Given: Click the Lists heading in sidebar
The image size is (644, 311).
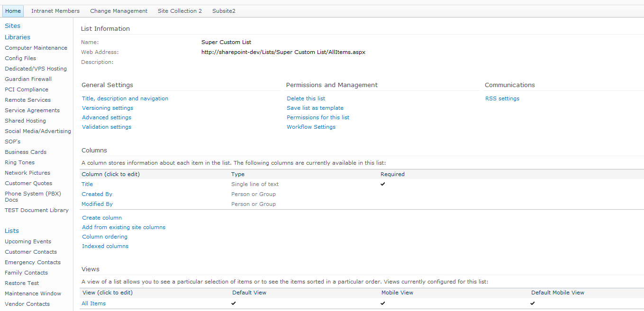Looking at the screenshot, I should (x=12, y=231).
